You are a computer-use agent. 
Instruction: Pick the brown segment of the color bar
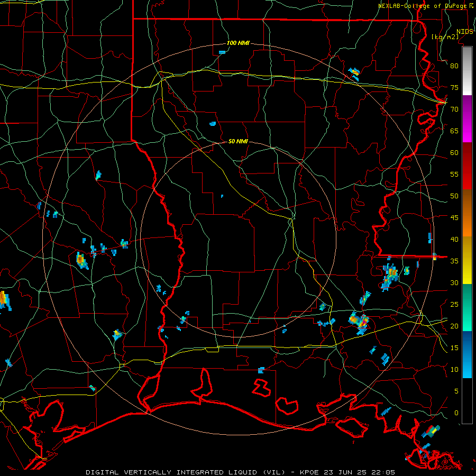467,202
